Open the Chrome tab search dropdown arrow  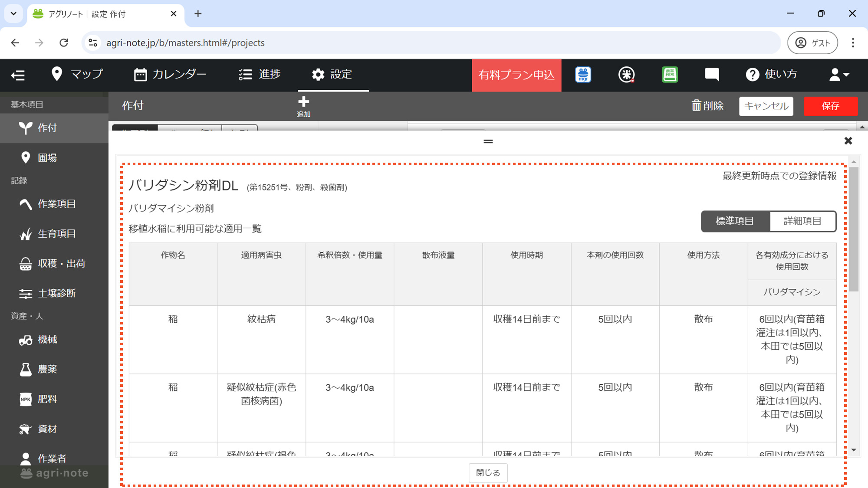point(13,13)
